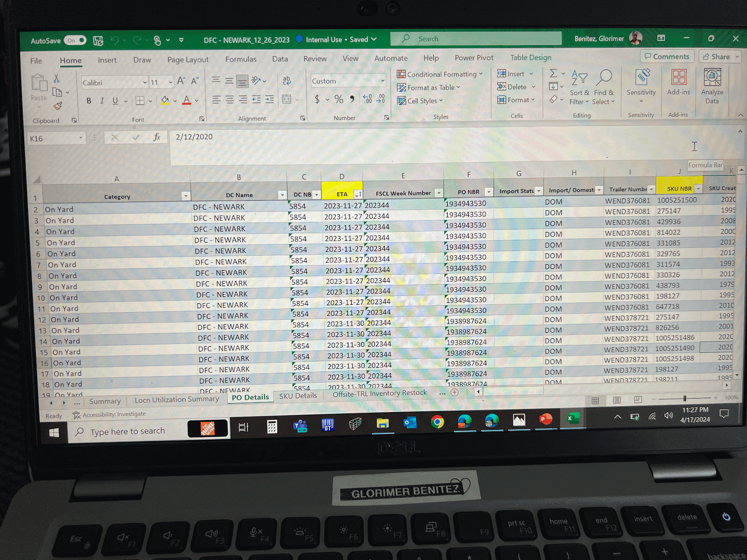747x560 pixels.
Task: Click Find & Select magnifier icon
Action: coord(604,77)
